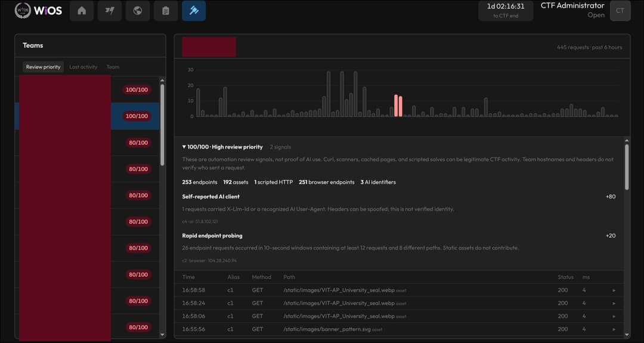The image size is (644, 343).
Task: Click the c2 browser IP address line
Action: [x=209, y=261]
